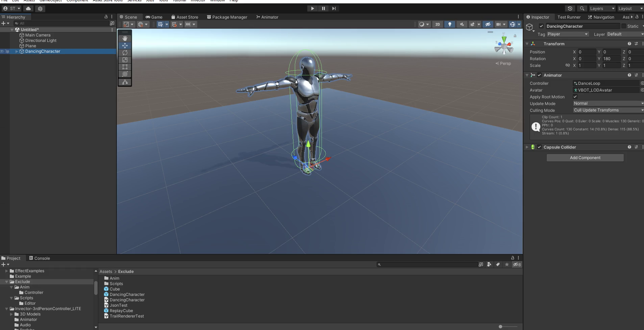Screen dimensions: 644x330
Task: Open Update Mode dropdown
Action: tap(608, 103)
